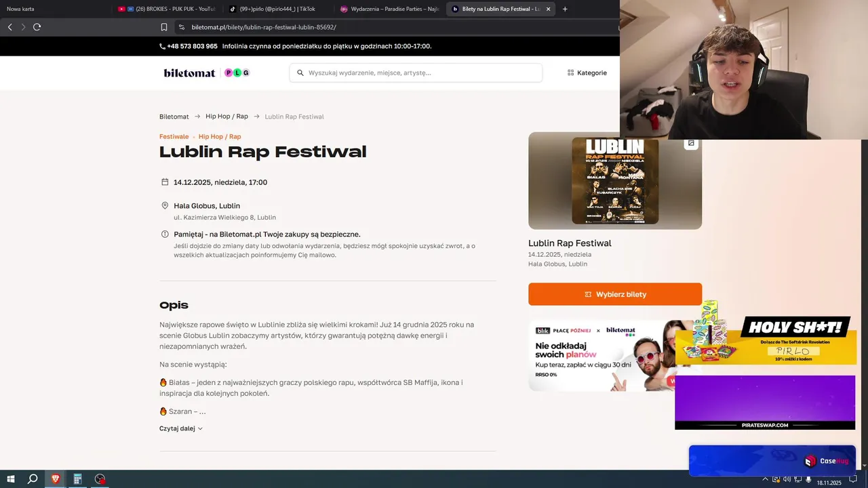Screen dimensions: 868x488
Task: Click the date 14.12.2025, niedziela, 17:00
Action: (x=220, y=182)
